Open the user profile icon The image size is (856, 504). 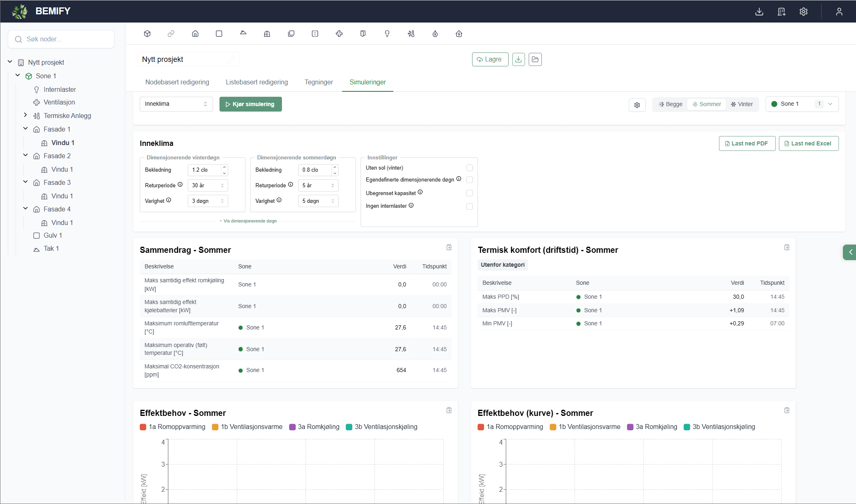[x=839, y=11]
